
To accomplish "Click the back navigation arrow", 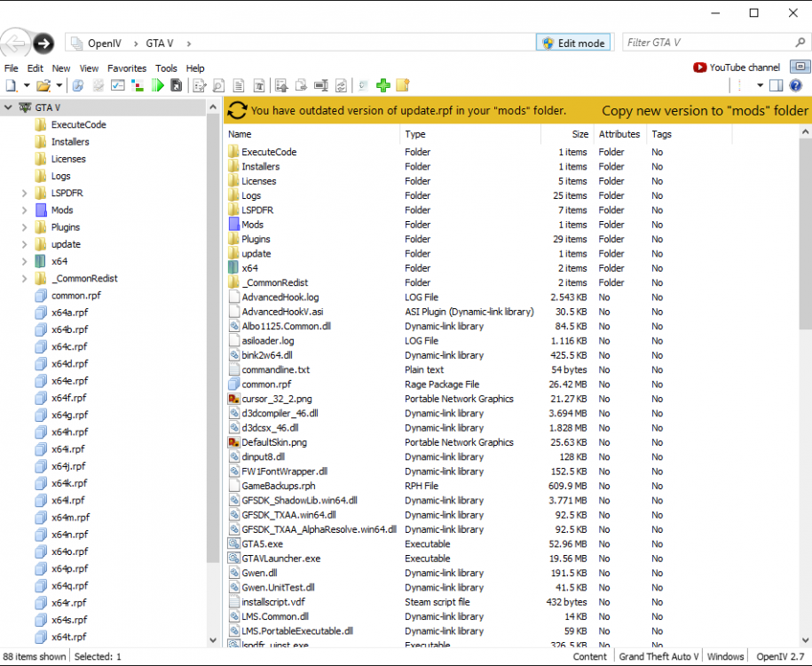I will (14, 44).
